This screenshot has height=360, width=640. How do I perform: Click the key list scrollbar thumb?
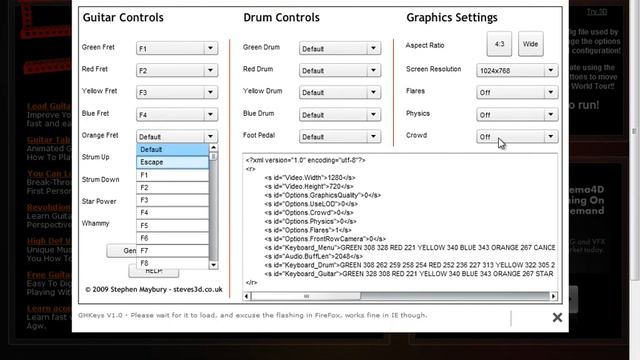213,156
